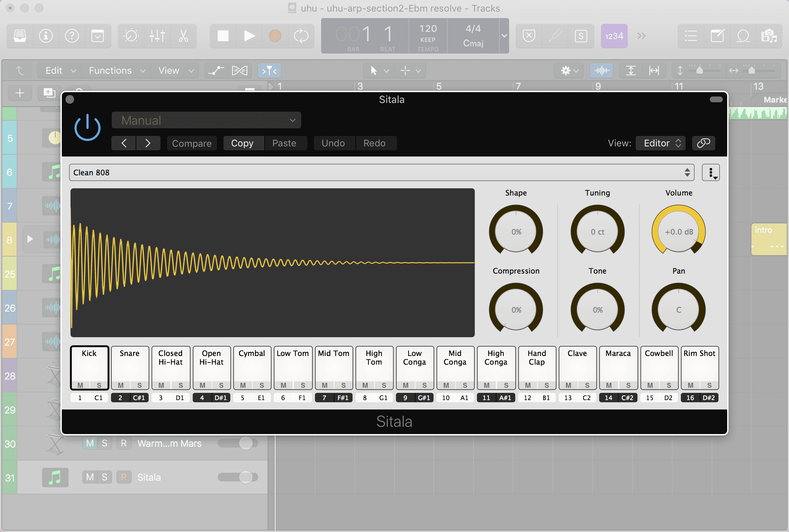Click the vertical auto zoom button
This screenshot has height=532, width=789.
(x=631, y=70)
